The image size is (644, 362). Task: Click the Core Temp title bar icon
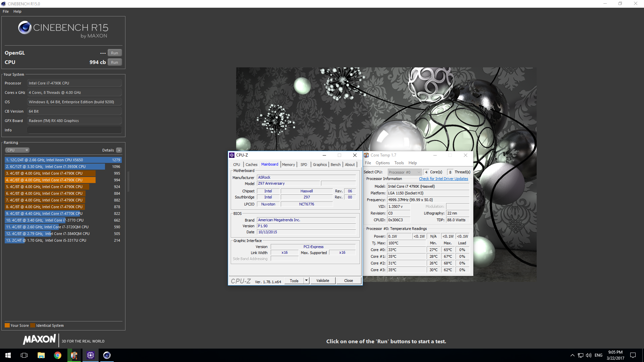click(x=366, y=155)
